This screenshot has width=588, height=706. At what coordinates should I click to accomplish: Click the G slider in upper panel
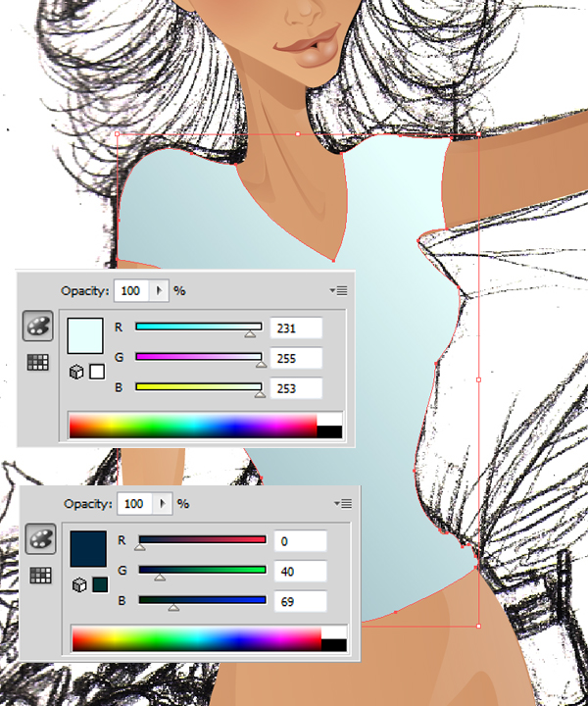[x=199, y=357]
